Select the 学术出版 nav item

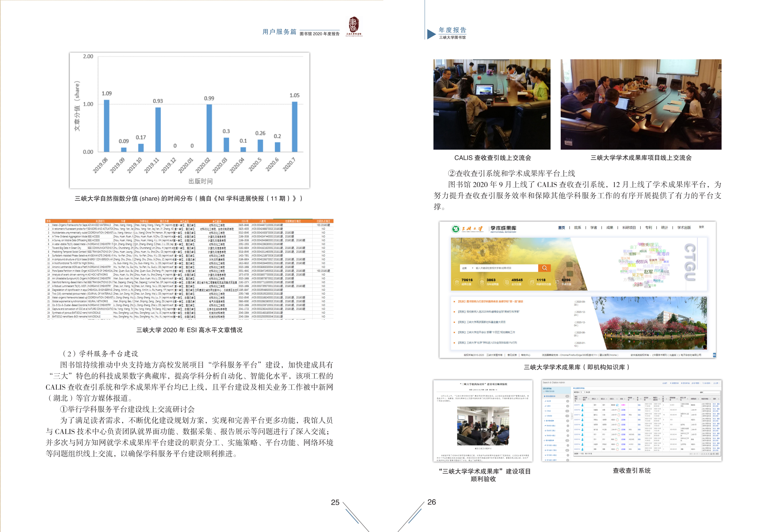(x=684, y=228)
